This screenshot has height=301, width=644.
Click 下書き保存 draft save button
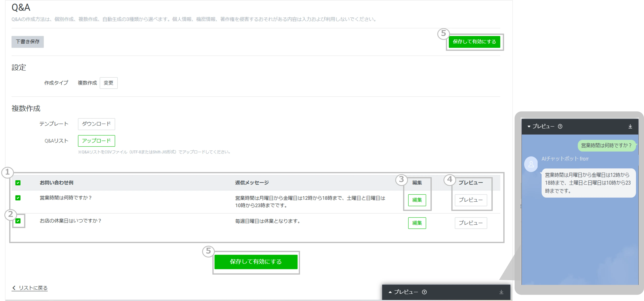click(28, 42)
